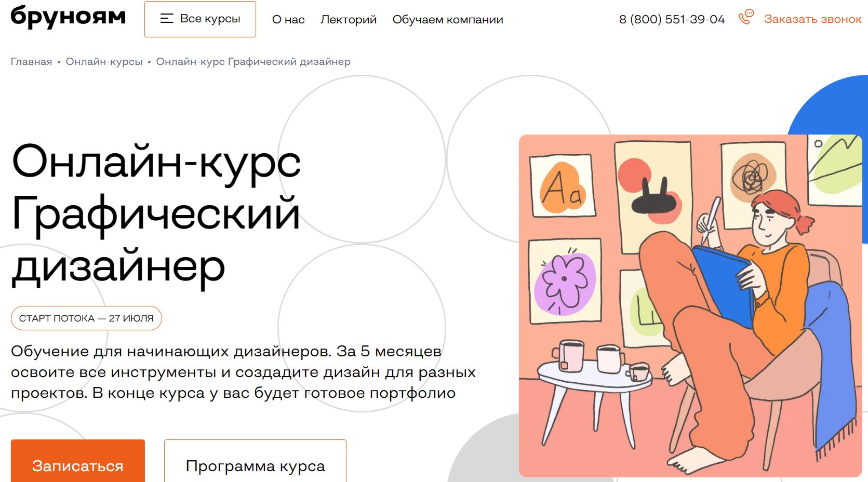Screen dimensions: 868x482
Task: Go to the О нас page
Action: click(288, 20)
